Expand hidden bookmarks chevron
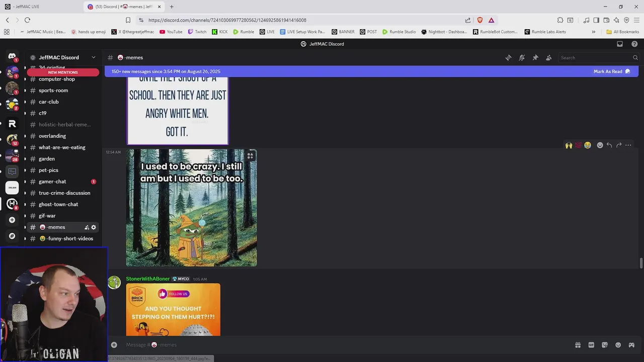The image size is (644, 362). (594, 32)
